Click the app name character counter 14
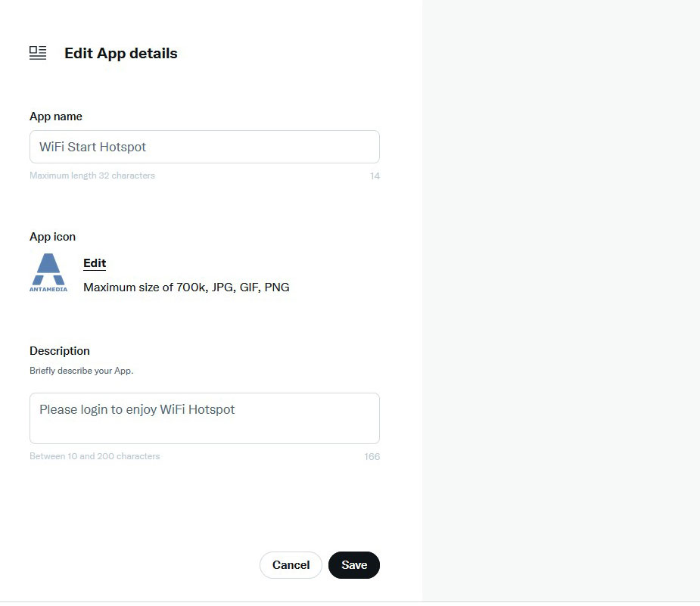This screenshot has height=606, width=700. (x=375, y=176)
